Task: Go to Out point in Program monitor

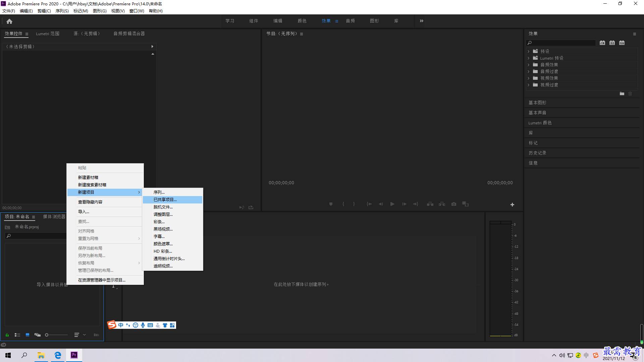Action: pyautogui.click(x=416, y=204)
